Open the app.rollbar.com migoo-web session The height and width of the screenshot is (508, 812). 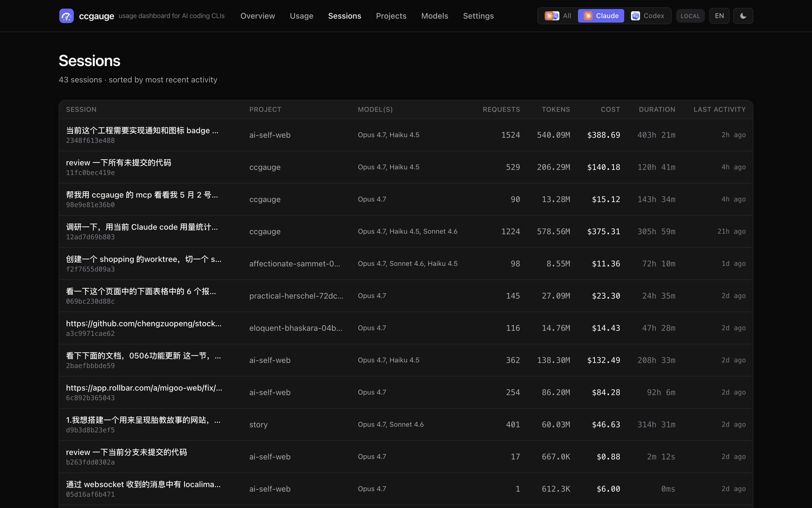click(x=406, y=392)
